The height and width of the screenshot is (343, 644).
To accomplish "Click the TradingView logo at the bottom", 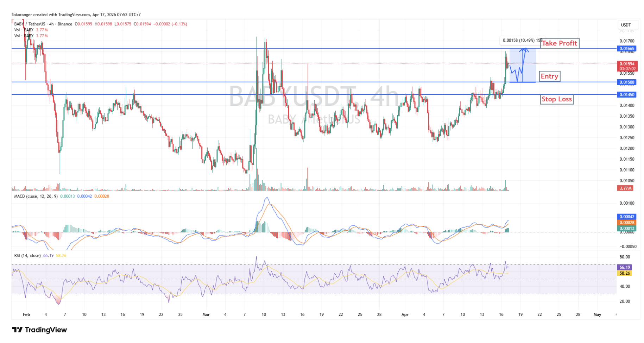I will [x=39, y=330].
